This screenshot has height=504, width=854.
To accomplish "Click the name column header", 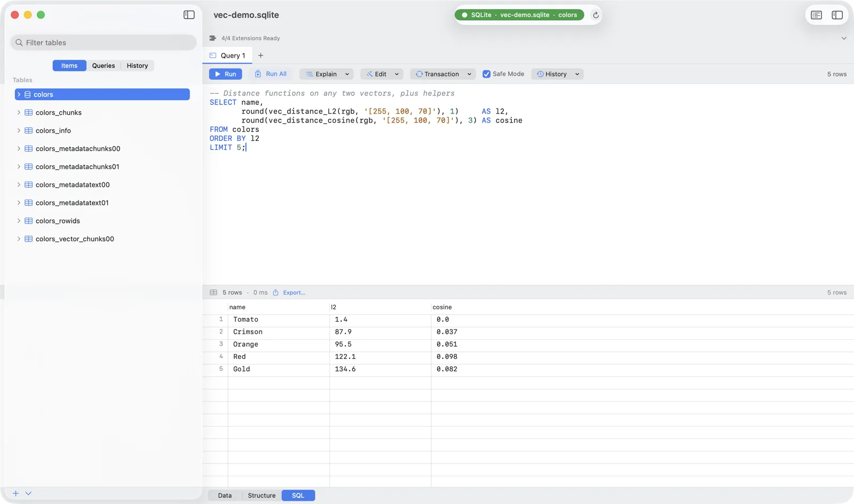I will click(x=279, y=307).
